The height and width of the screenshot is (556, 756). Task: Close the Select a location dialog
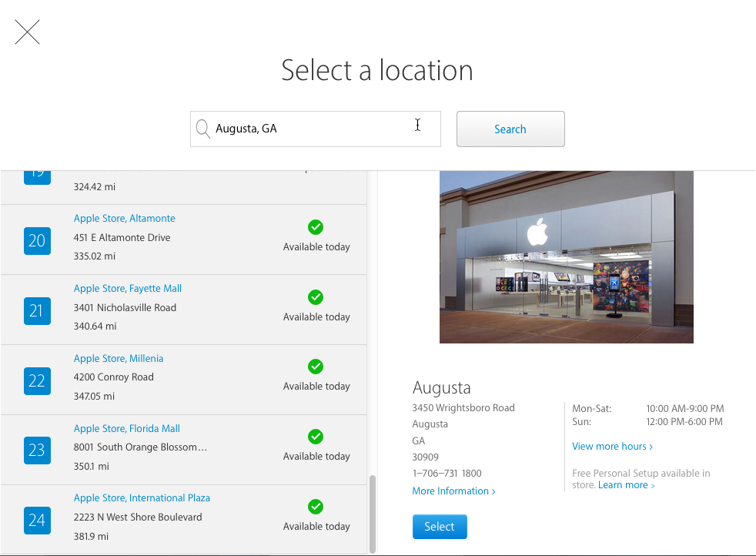28,32
